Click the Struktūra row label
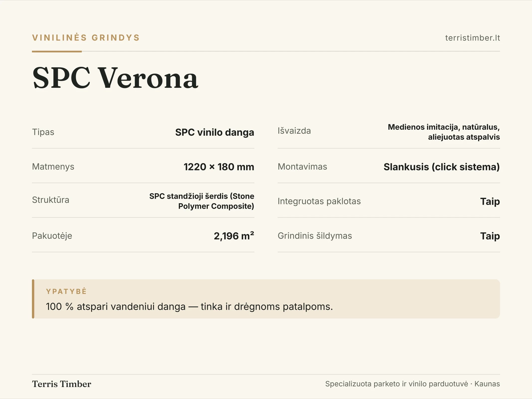The height and width of the screenshot is (399, 532). pyautogui.click(x=51, y=200)
